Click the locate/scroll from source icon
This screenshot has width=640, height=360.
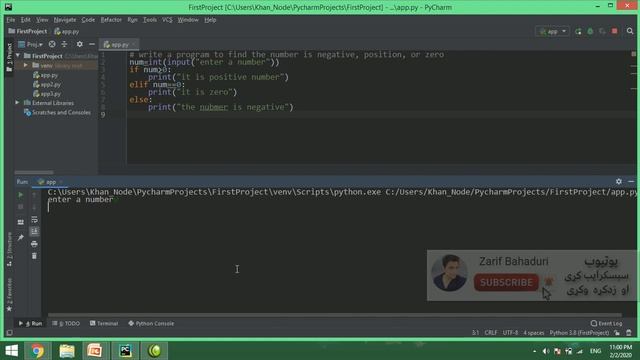52,44
